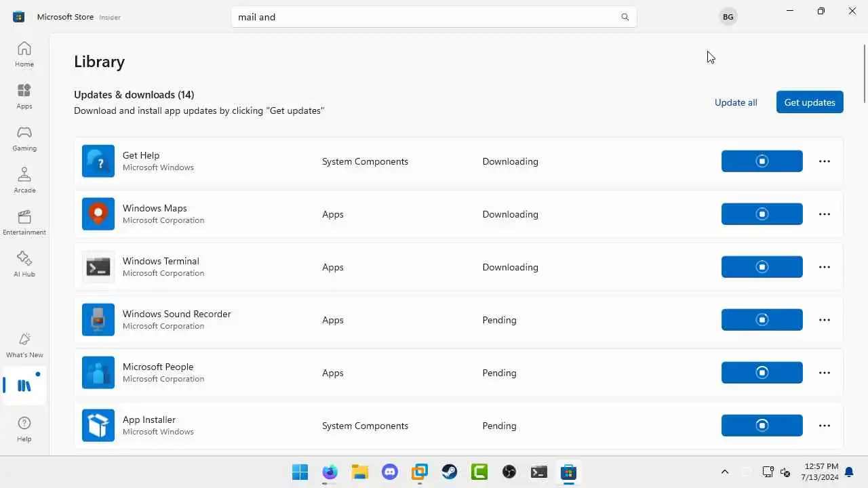Click the Microsoft People app icon

pos(98,373)
